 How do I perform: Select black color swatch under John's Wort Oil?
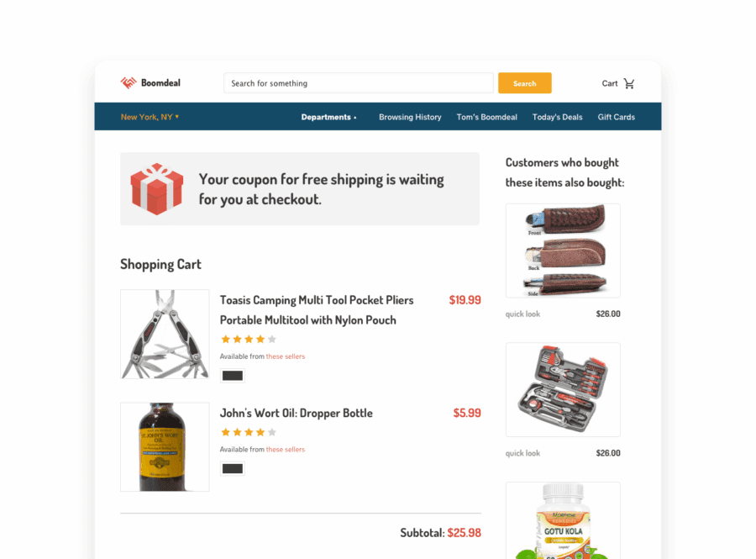tap(233, 468)
